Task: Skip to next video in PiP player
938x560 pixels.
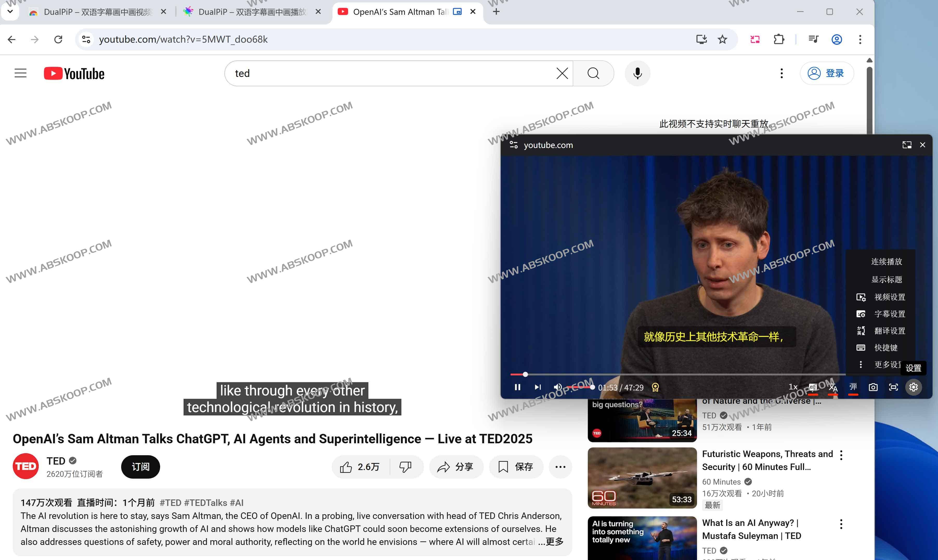Action: click(x=538, y=387)
